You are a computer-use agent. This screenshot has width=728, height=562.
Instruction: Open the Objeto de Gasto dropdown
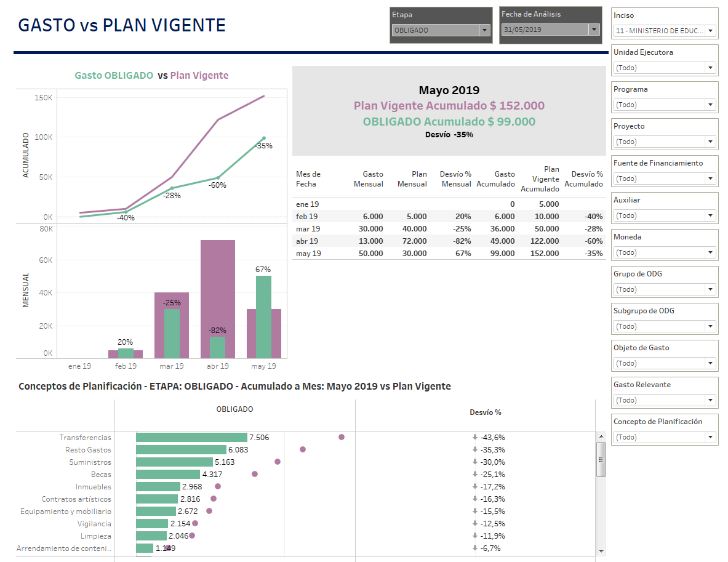click(x=665, y=363)
